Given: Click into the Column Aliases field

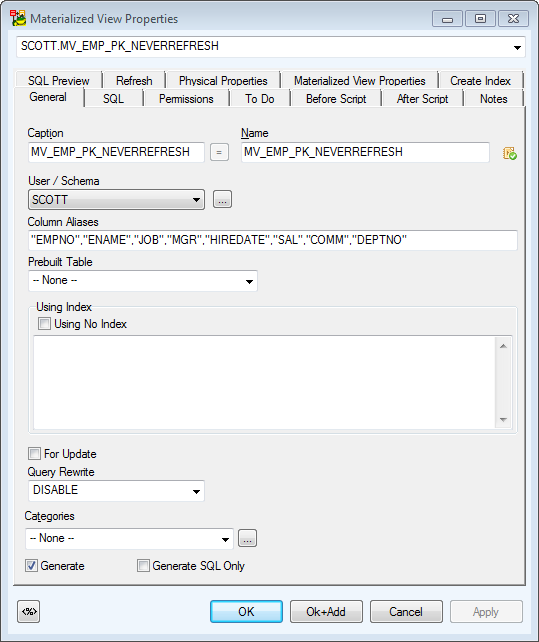Looking at the screenshot, I should tap(273, 240).
